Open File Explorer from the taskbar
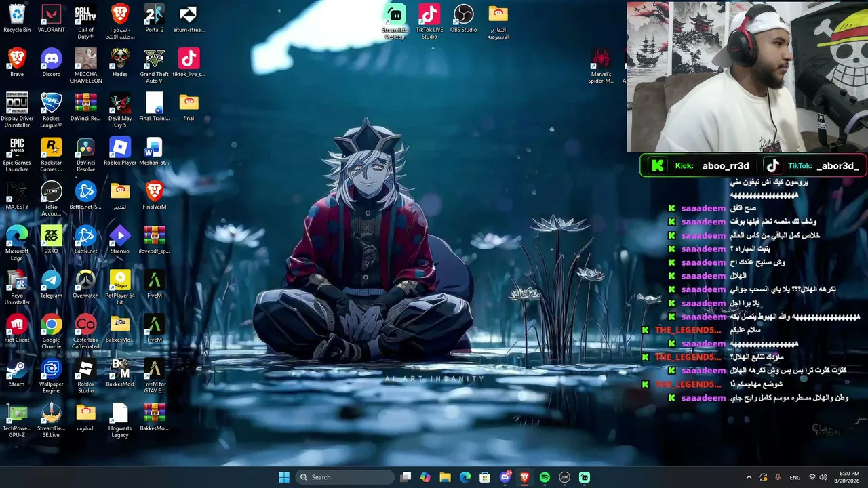868x488 pixels. [445, 477]
